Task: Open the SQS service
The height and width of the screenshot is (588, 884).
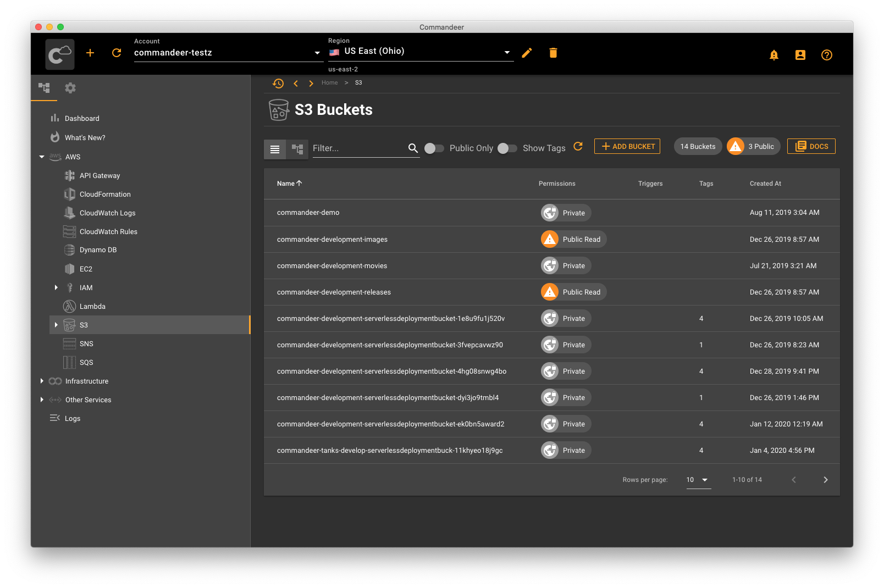Action: [86, 363]
